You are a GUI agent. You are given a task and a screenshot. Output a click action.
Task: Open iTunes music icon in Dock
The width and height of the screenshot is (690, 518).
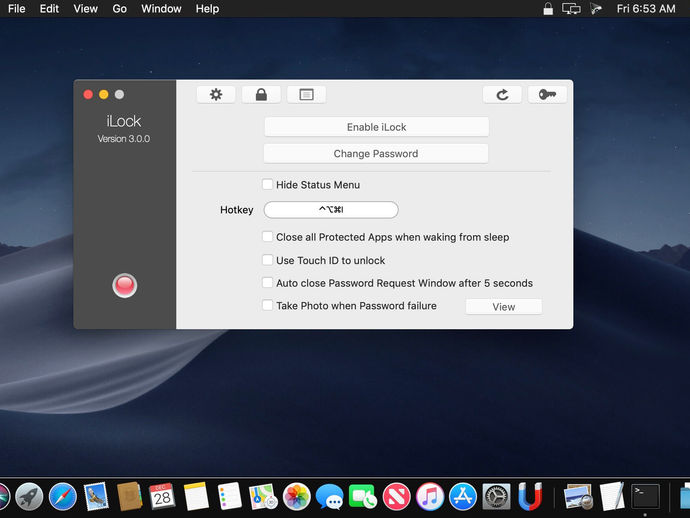point(429,497)
